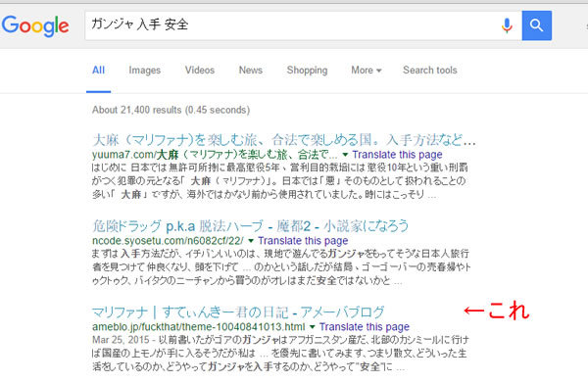
Task: Open the 危険ドラッグ p.k.a 脱法ハーブ result link
Action: (250, 226)
